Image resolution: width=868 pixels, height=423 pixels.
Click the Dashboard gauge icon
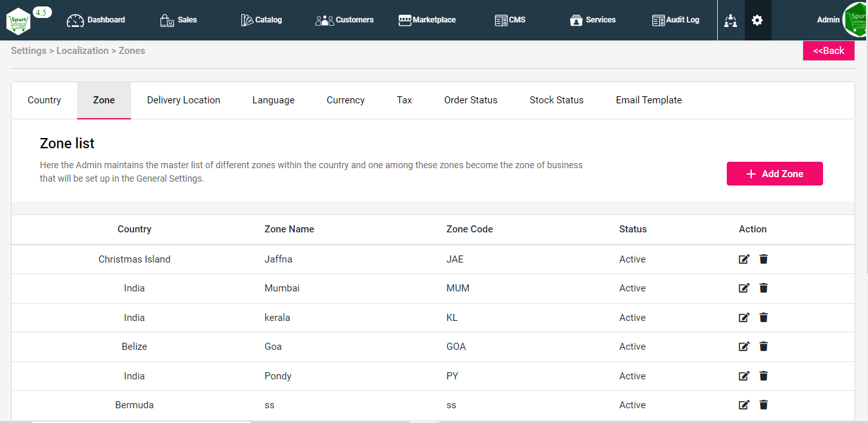[76, 21]
